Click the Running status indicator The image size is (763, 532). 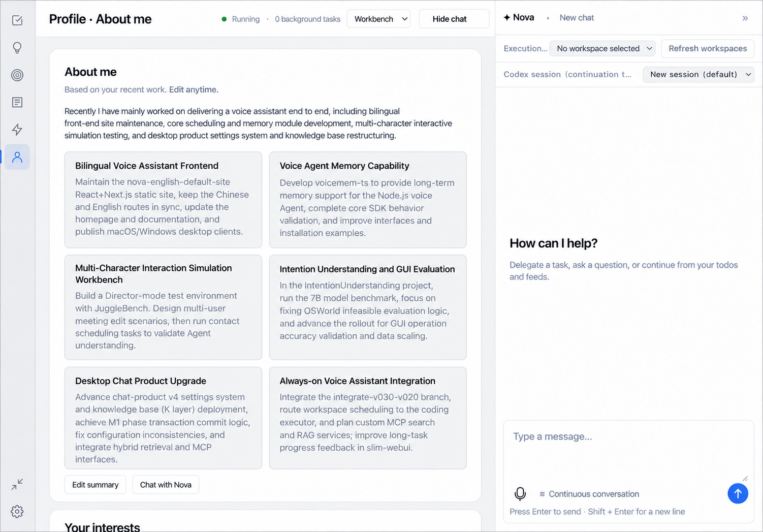(241, 19)
